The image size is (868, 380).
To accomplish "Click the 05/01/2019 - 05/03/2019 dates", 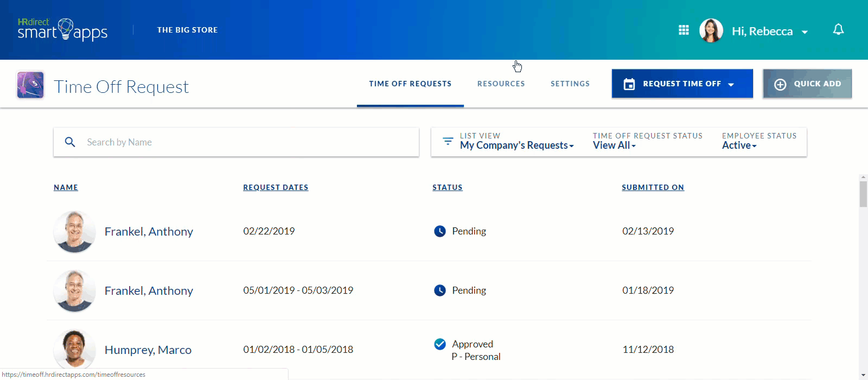I will [298, 290].
